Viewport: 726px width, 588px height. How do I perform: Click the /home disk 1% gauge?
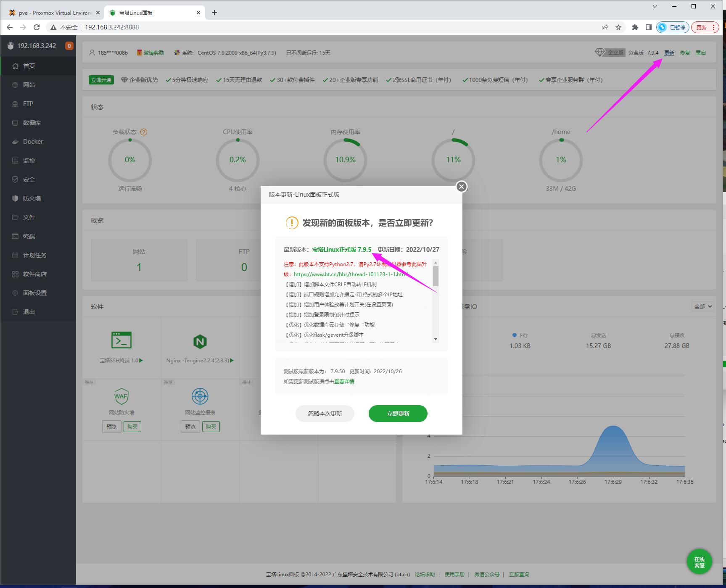pyautogui.click(x=561, y=160)
